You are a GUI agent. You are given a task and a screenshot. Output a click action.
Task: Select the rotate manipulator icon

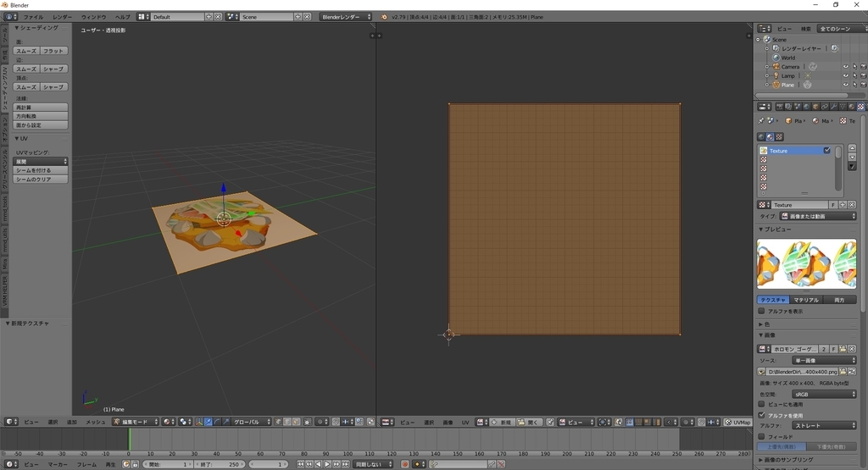coord(217,422)
